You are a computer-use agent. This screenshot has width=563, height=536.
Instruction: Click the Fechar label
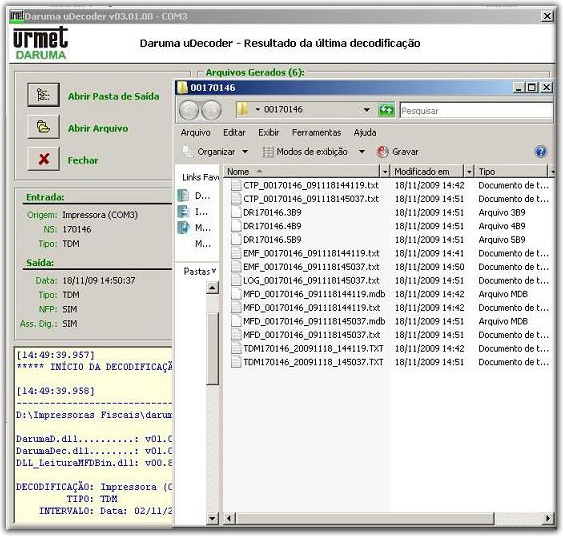tap(83, 160)
